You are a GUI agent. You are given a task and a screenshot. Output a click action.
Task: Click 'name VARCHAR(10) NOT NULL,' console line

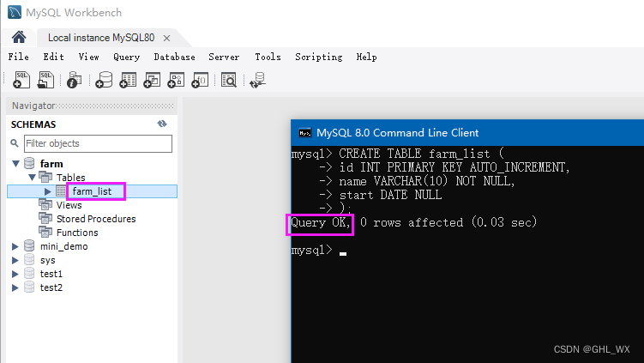427,181
